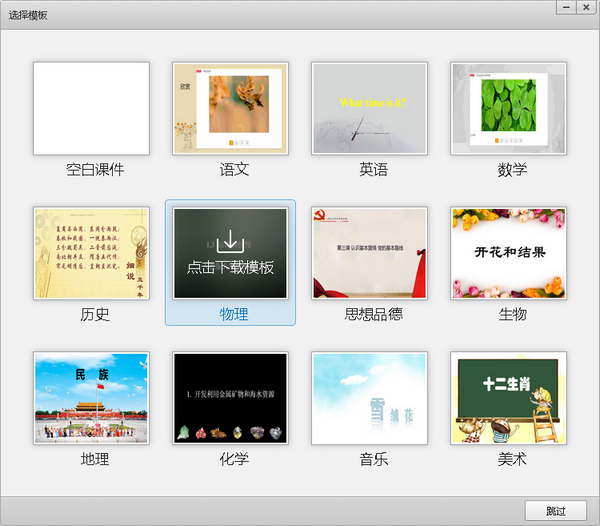Click the 物理 text label
600x526 pixels.
pyautogui.click(x=234, y=314)
